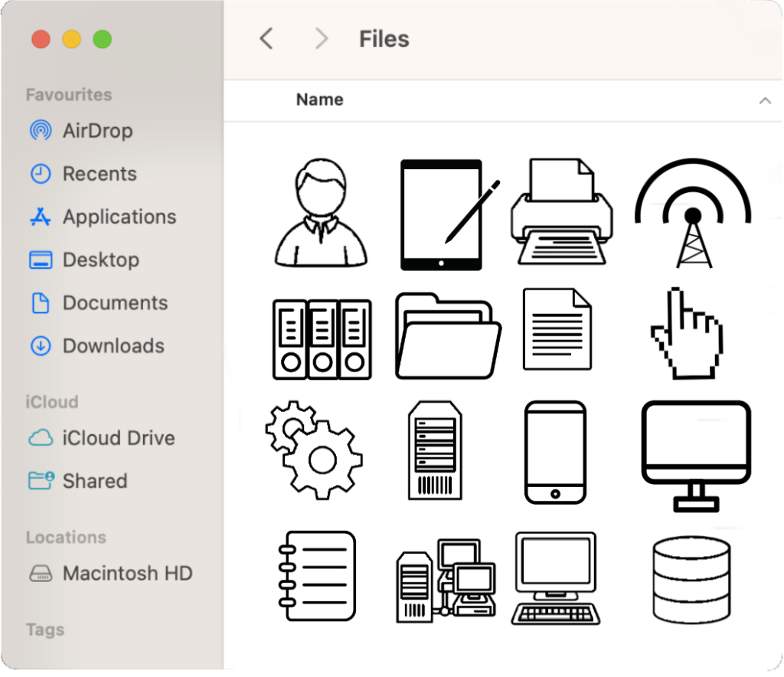Go forward with the right chevron
Screen dimensions: 784x677
[322, 38]
